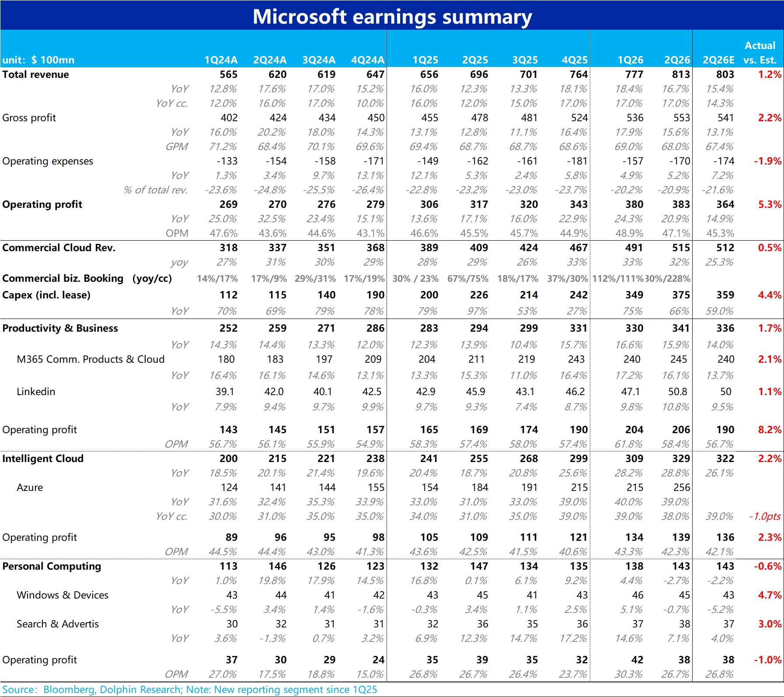Screen dimensions: 784x697
Task: Click Intelligent Cloud 4Q25 value 299
Action: point(579,459)
